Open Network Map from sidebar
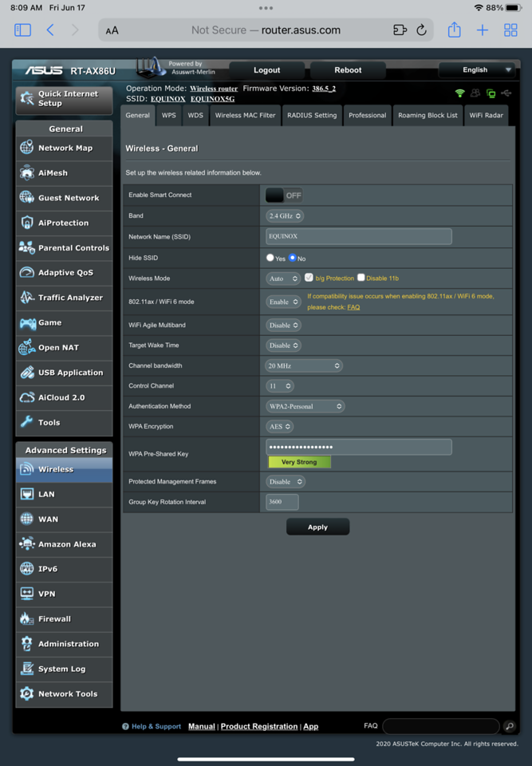This screenshot has height=766, width=532. (x=64, y=148)
